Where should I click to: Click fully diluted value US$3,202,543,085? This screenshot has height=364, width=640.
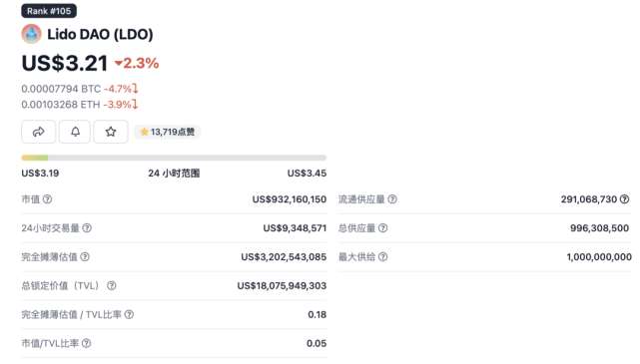coord(284,257)
